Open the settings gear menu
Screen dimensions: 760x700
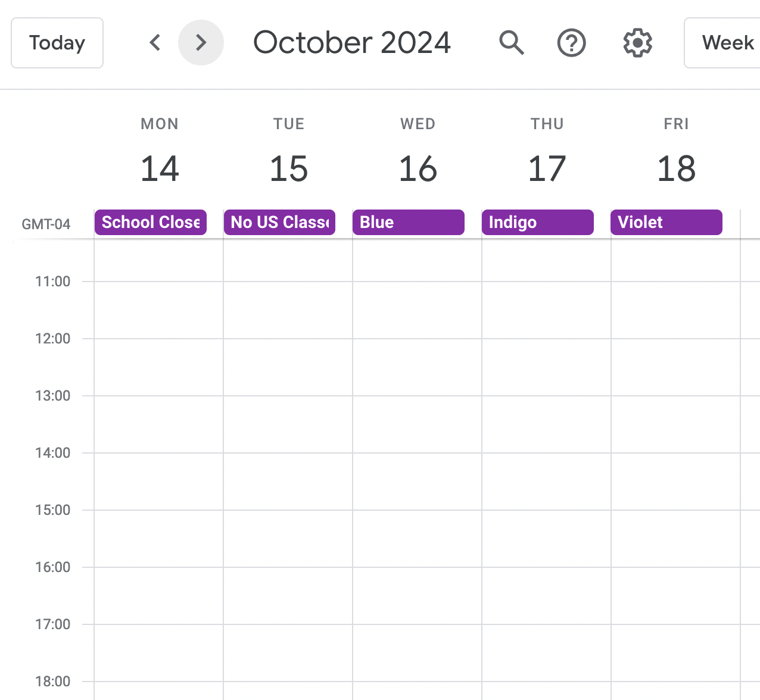[x=638, y=43]
